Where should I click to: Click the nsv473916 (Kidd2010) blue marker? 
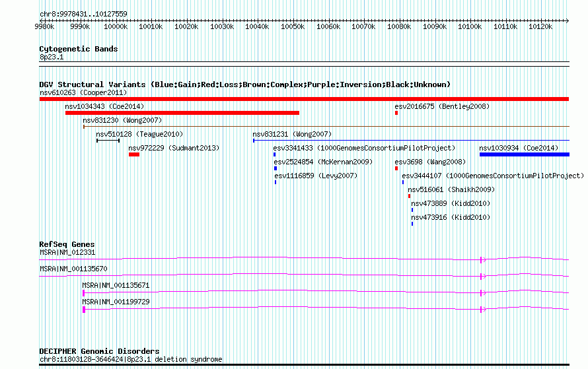pos(412,224)
